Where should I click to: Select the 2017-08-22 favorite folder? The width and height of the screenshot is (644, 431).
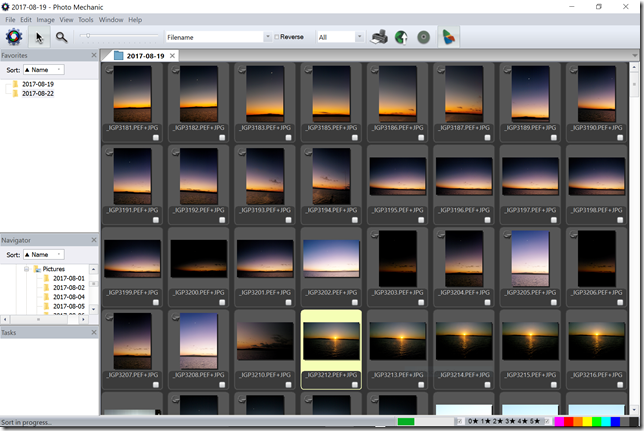coord(38,93)
